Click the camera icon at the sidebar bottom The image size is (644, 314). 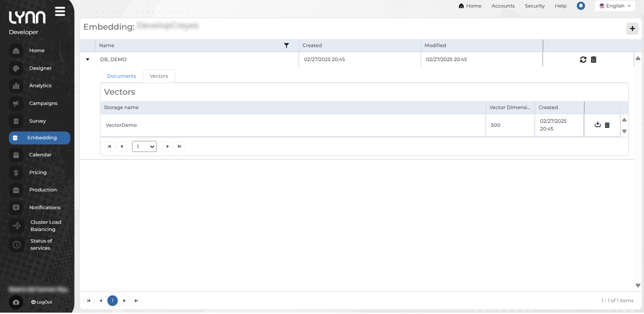[x=16, y=302]
